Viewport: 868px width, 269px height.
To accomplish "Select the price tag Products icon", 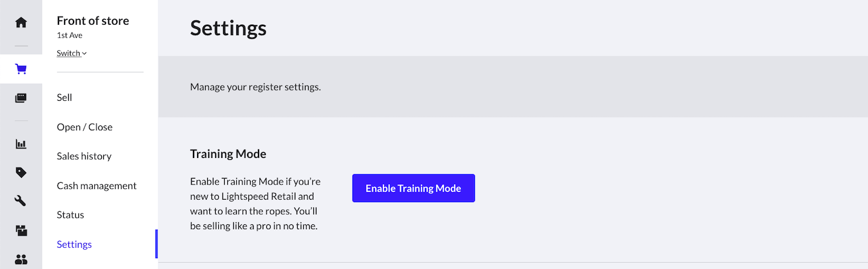I will click(21, 172).
